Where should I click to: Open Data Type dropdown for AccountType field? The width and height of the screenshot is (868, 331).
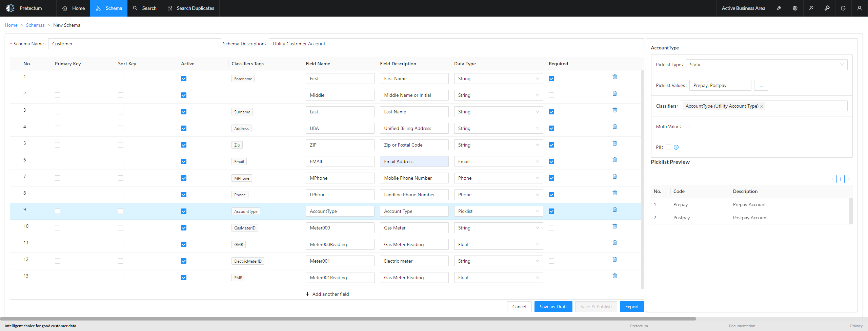[x=499, y=211]
